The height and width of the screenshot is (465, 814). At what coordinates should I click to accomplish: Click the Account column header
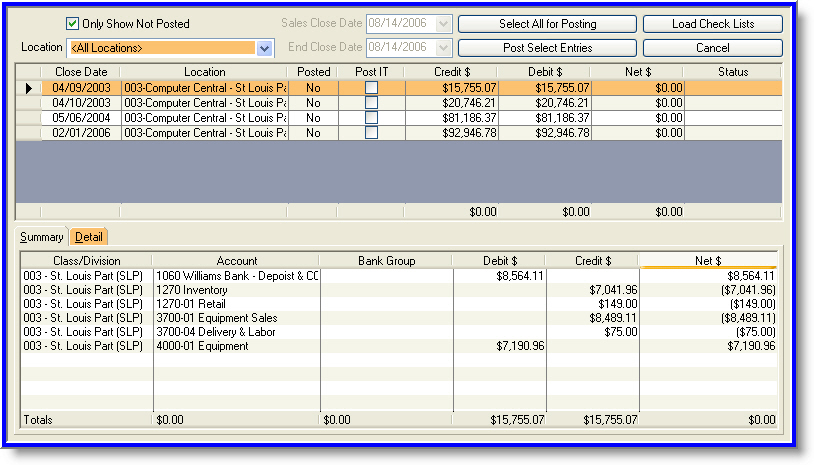[x=236, y=261]
